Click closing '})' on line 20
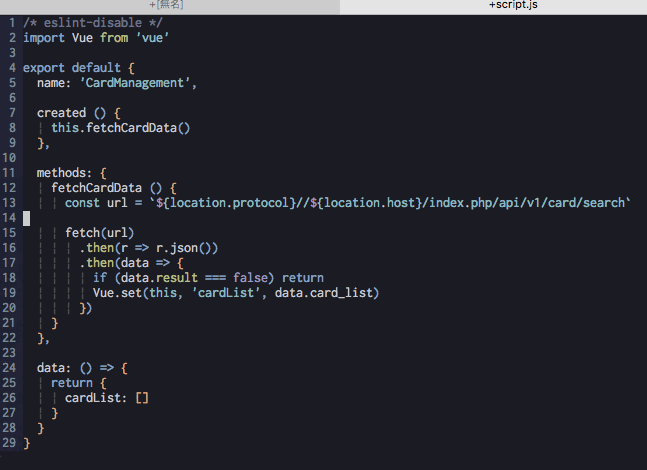Image resolution: width=647 pixels, height=470 pixels. tap(85, 308)
